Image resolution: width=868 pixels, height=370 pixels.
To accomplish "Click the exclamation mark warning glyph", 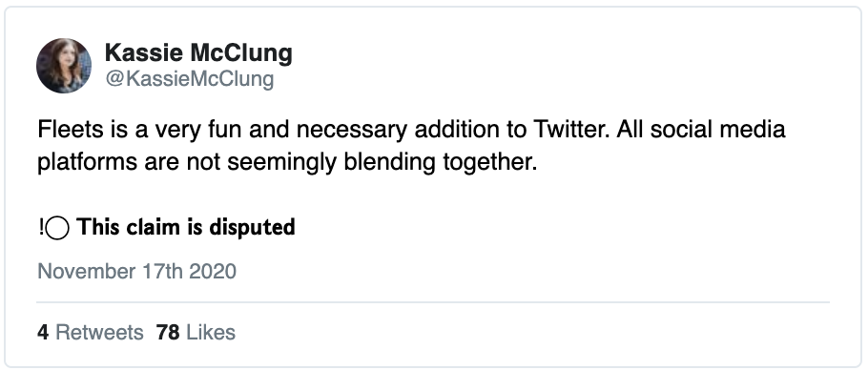I will (x=41, y=227).
